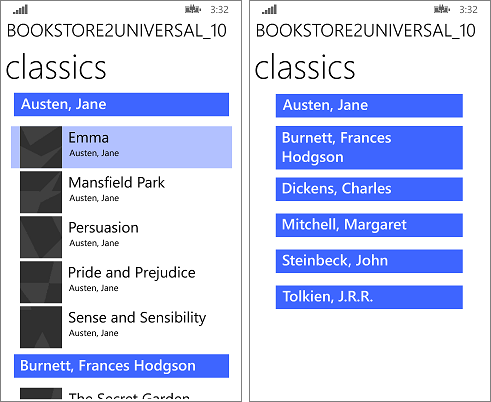
Task: Select Burnett, Frances Hodgson in zoomed-out view
Action: point(369,148)
